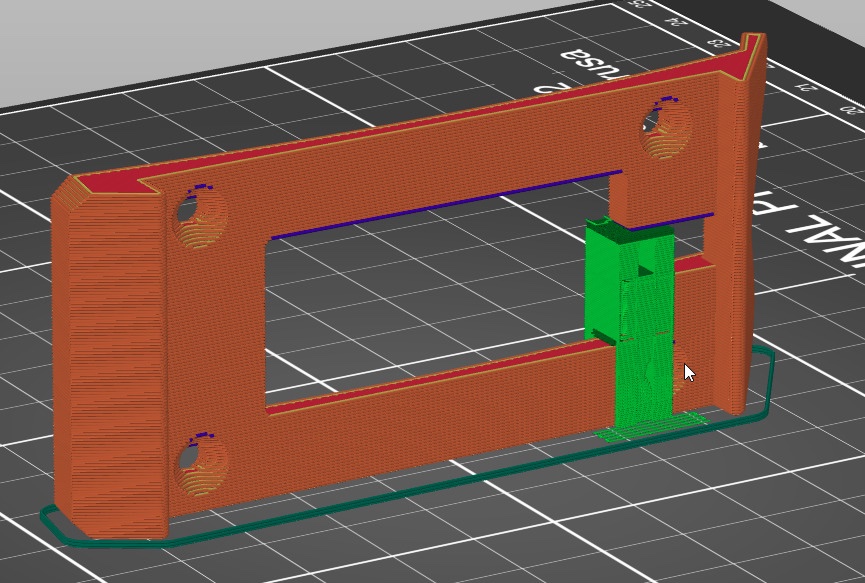Pick the lower-left screw hole
This screenshot has width=865, height=583.
[196, 463]
